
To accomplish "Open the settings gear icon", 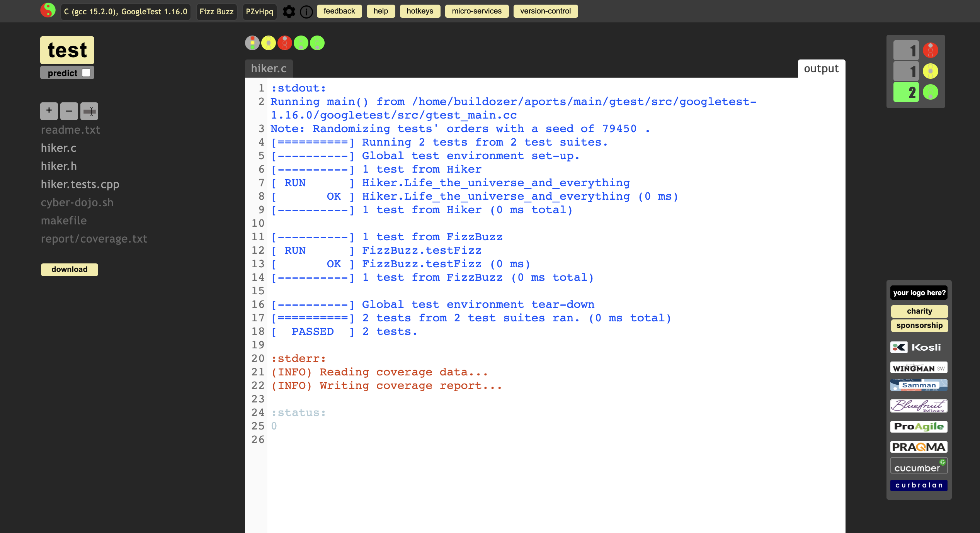I will coord(289,12).
